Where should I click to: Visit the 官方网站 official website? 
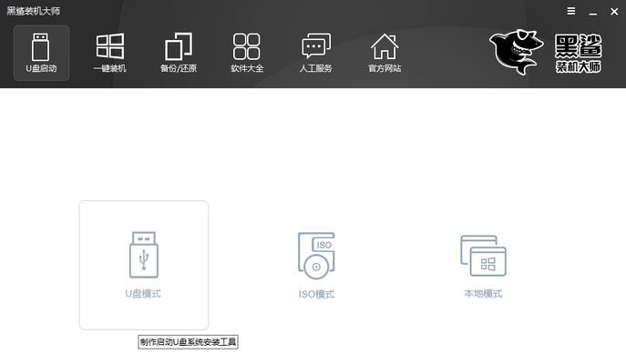[x=385, y=53]
